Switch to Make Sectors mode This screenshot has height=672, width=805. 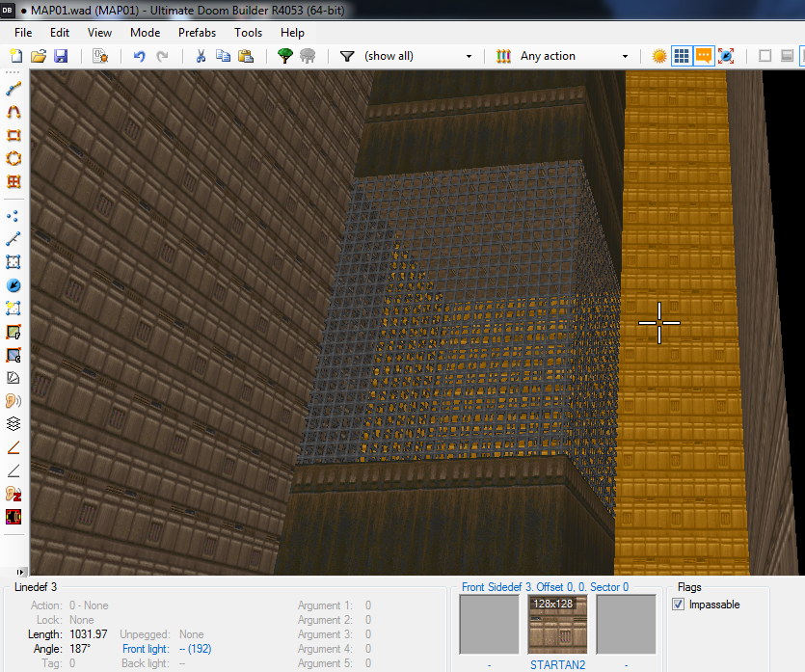pos(13,309)
